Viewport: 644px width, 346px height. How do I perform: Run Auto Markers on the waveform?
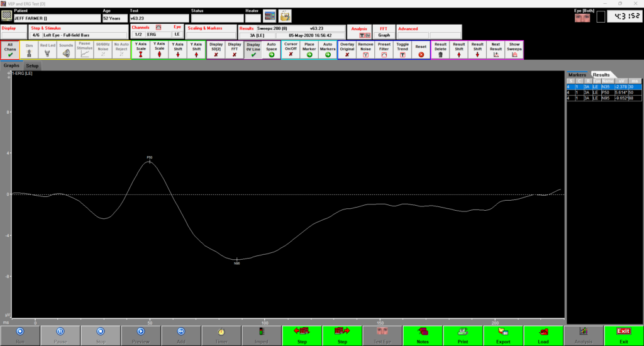click(328, 50)
